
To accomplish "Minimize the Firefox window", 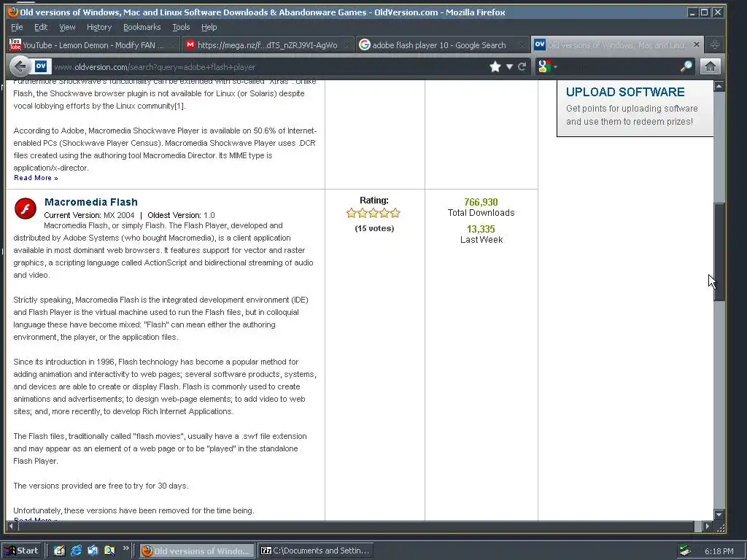I will [x=692, y=12].
